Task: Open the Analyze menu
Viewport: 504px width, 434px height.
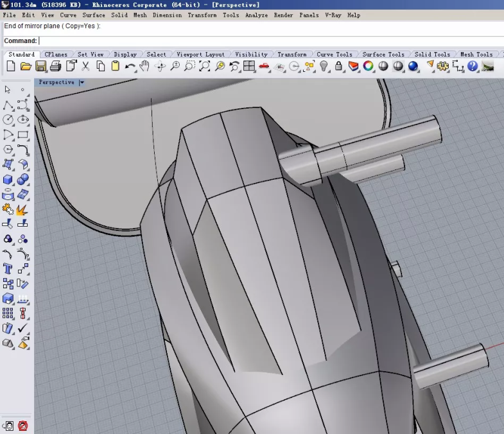Action: [256, 15]
